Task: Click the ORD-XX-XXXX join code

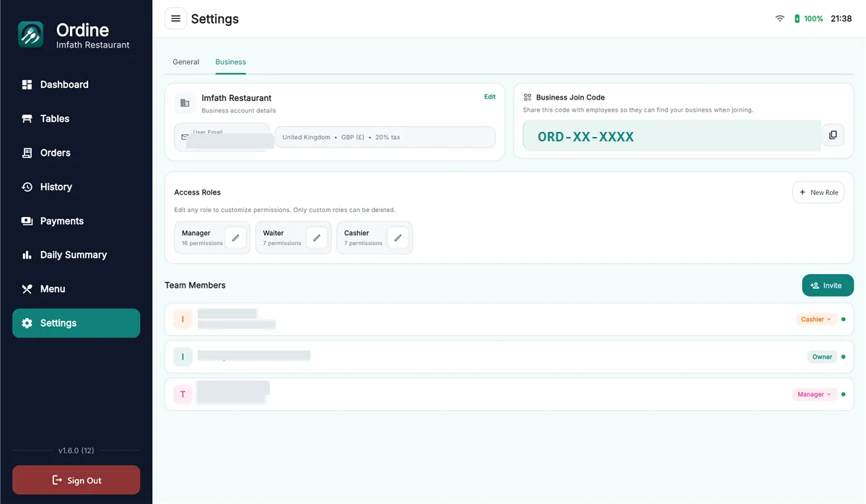Action: coord(585,137)
